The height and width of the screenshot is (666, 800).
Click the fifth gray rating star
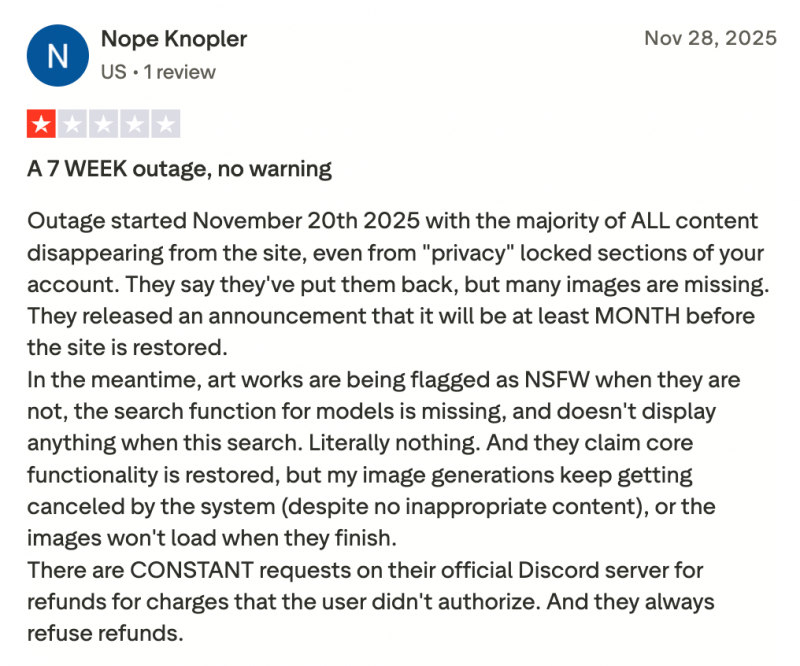click(x=167, y=125)
